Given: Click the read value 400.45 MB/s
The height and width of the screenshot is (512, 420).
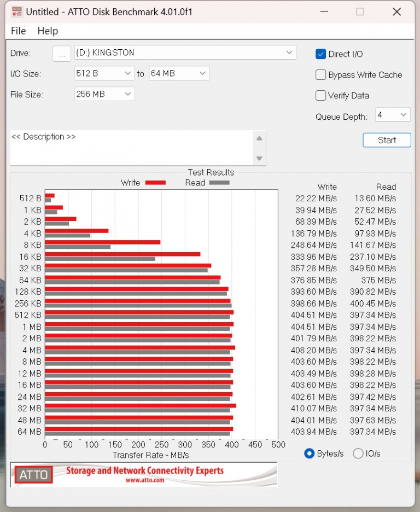Looking at the screenshot, I should (x=373, y=304).
